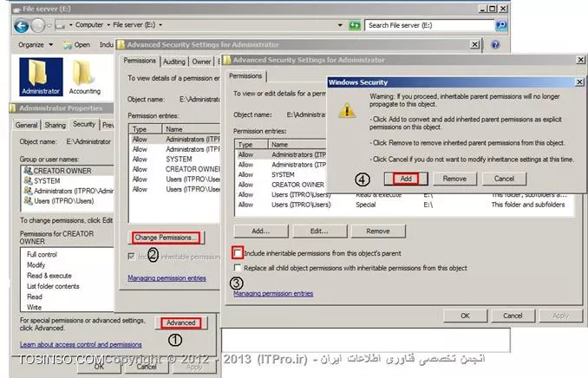Click Cancel in Advanced Security Settings dialog
This screenshot has height=378, width=588.
pyautogui.click(x=513, y=316)
